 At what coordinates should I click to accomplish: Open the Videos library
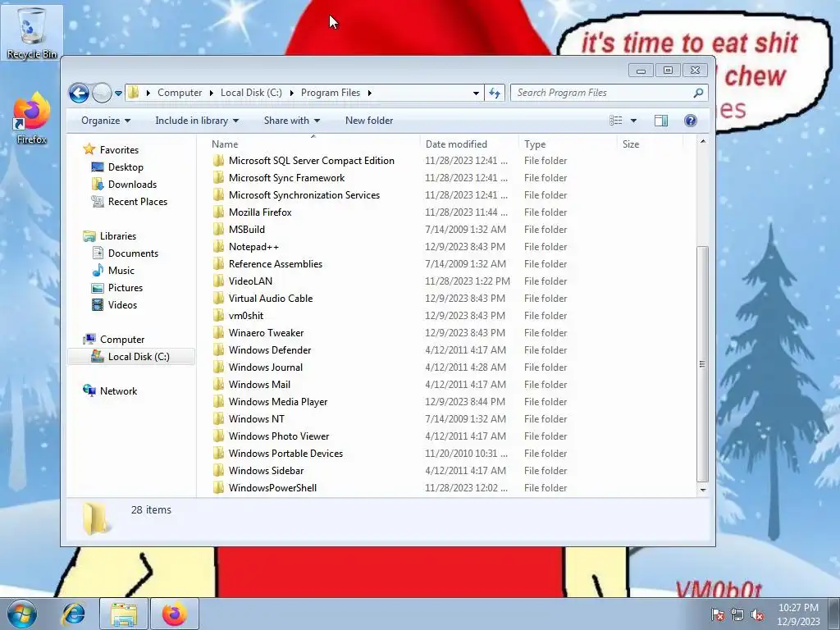[x=122, y=305]
